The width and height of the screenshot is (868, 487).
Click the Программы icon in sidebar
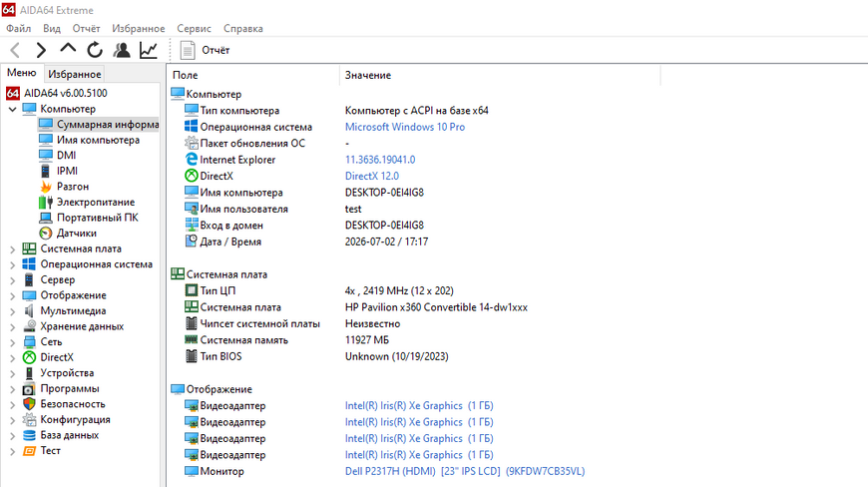pos(29,388)
